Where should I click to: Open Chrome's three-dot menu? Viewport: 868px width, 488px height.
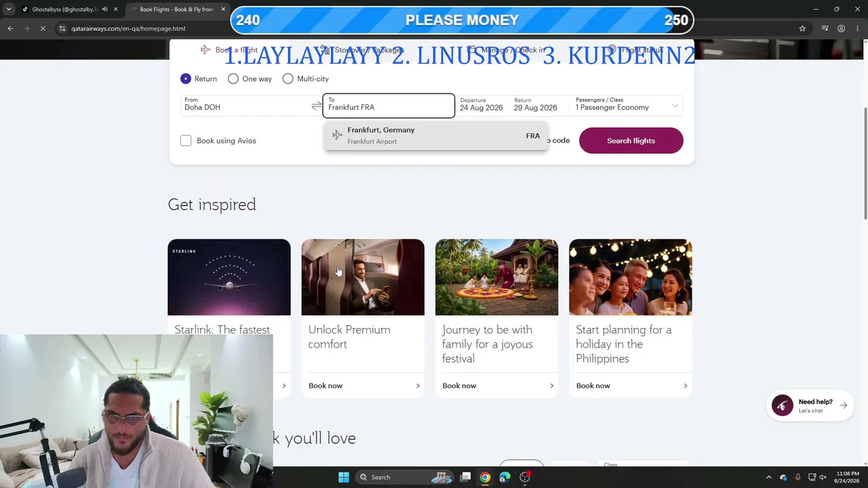point(858,28)
